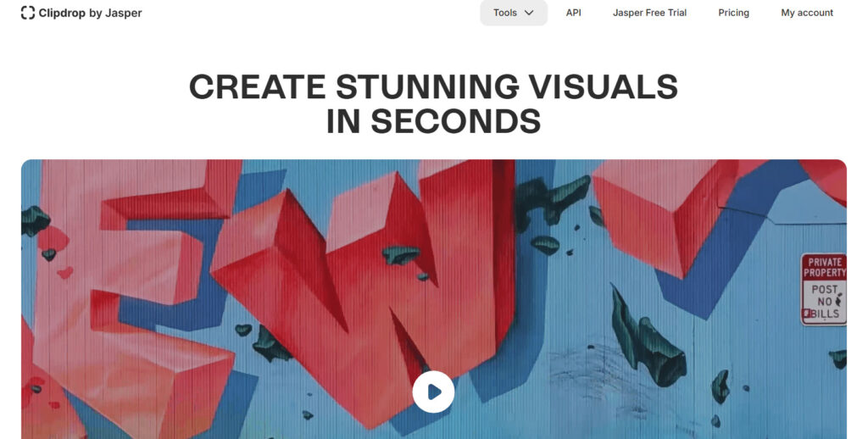Click the red PRIVATE PROPERTY sign header
Image resolution: width=868 pixels, height=439 pixels.
point(824,267)
